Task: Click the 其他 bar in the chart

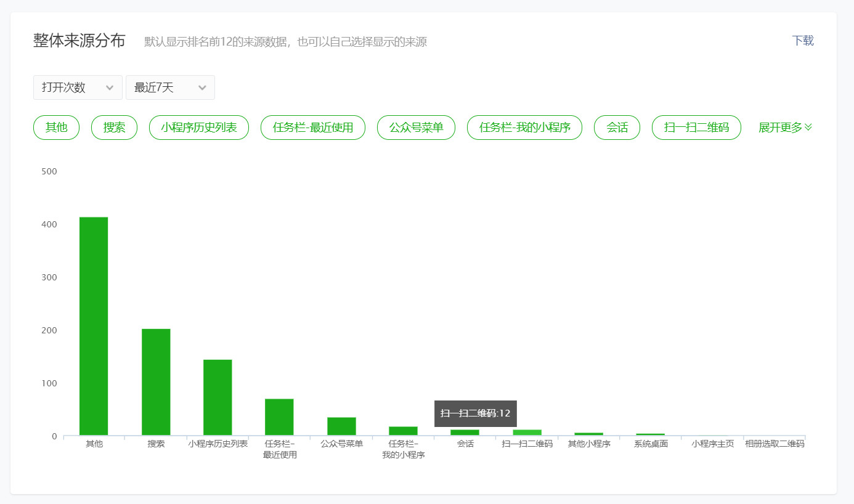Action: click(94, 327)
